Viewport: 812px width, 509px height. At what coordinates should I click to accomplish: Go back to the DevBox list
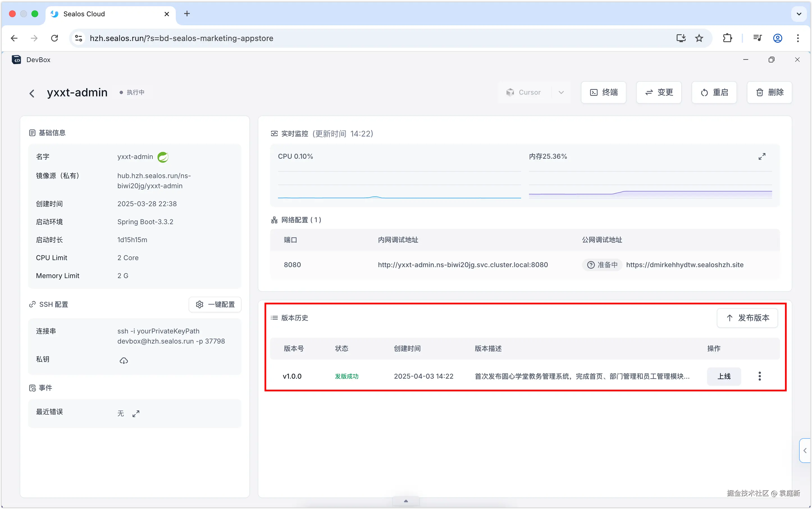click(32, 93)
